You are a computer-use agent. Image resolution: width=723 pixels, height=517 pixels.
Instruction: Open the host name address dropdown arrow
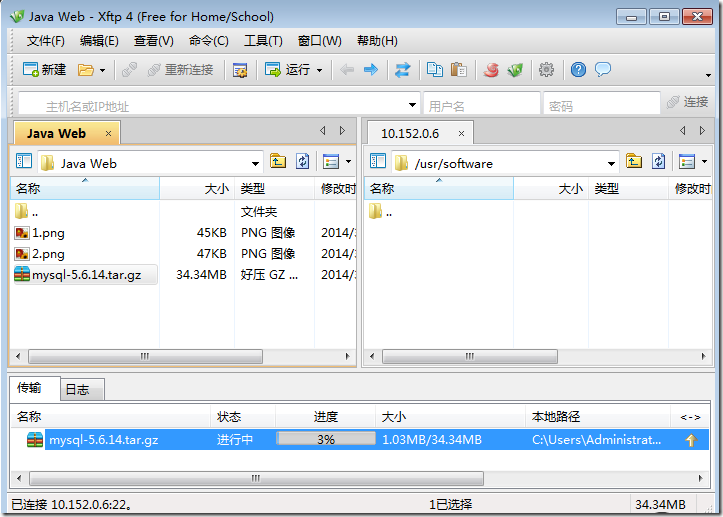412,105
